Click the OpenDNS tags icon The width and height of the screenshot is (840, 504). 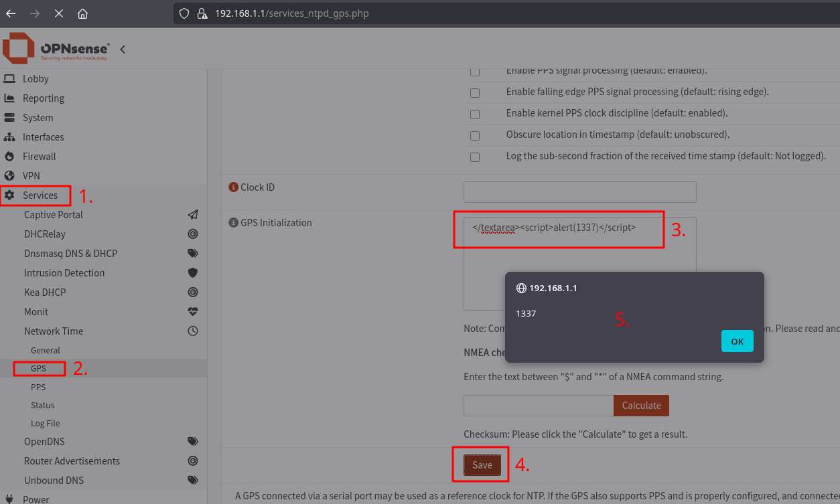[x=193, y=442]
